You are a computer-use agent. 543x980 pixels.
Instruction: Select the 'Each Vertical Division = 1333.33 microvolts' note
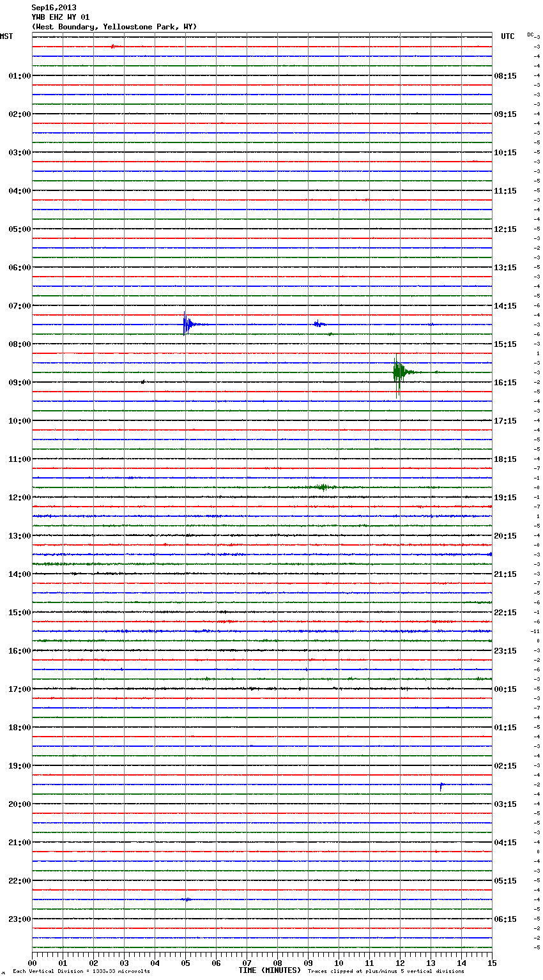[81, 972]
